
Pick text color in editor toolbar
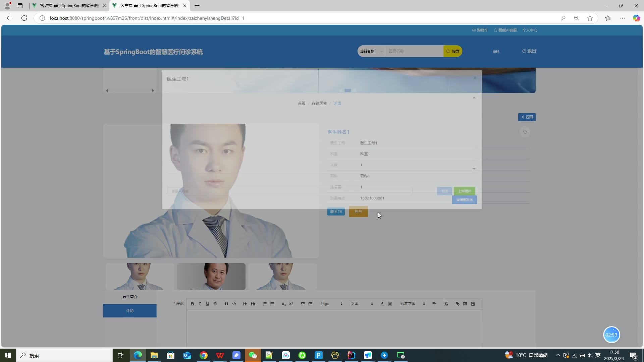[x=382, y=304]
